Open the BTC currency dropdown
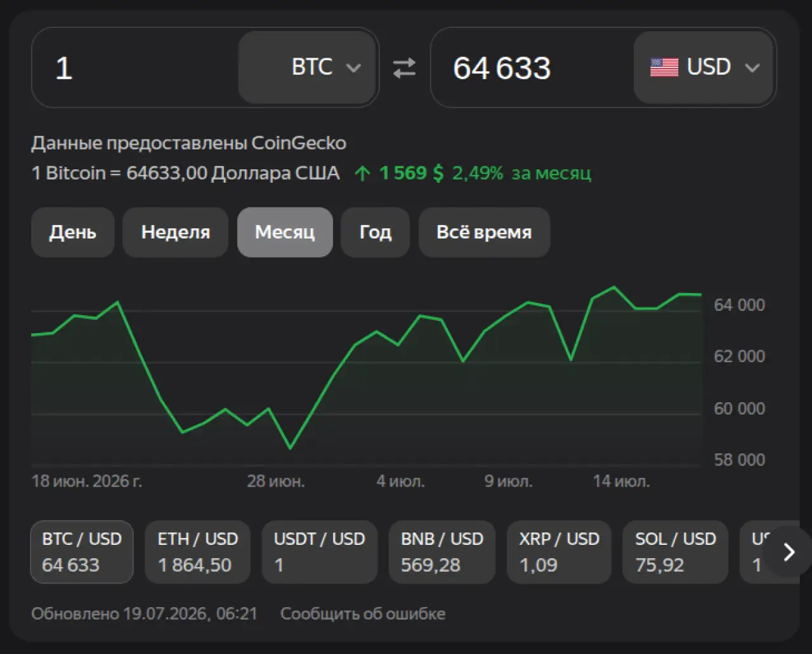The image size is (812, 654). point(308,67)
